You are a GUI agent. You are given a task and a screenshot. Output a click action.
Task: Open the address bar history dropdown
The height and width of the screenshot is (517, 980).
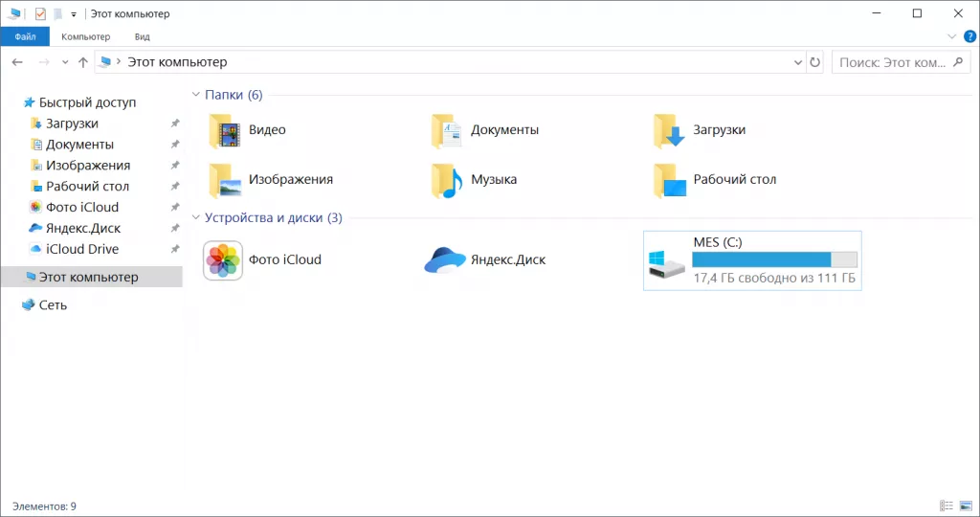point(799,62)
